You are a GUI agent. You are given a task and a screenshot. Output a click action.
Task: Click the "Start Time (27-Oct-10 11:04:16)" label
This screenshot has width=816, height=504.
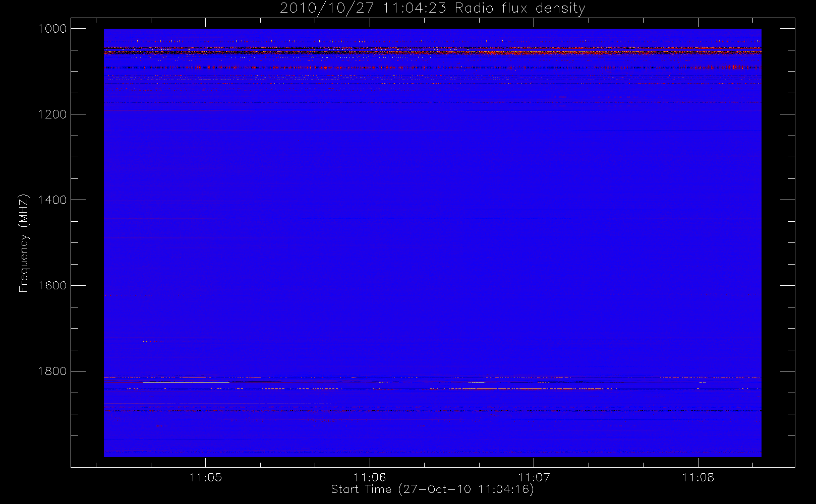pos(432,489)
